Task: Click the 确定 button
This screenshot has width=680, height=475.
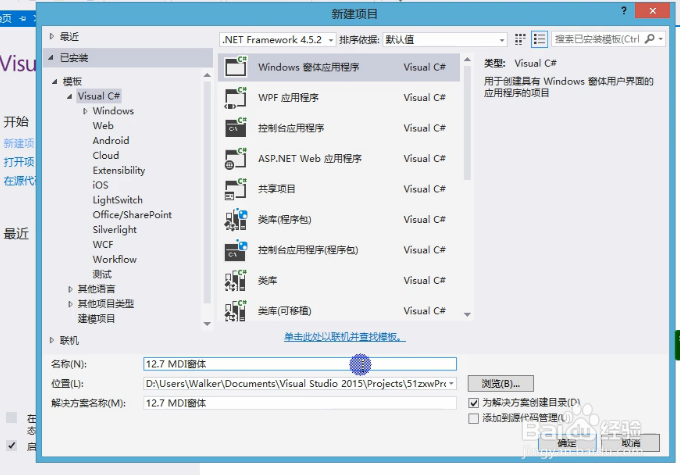Action: (567, 443)
